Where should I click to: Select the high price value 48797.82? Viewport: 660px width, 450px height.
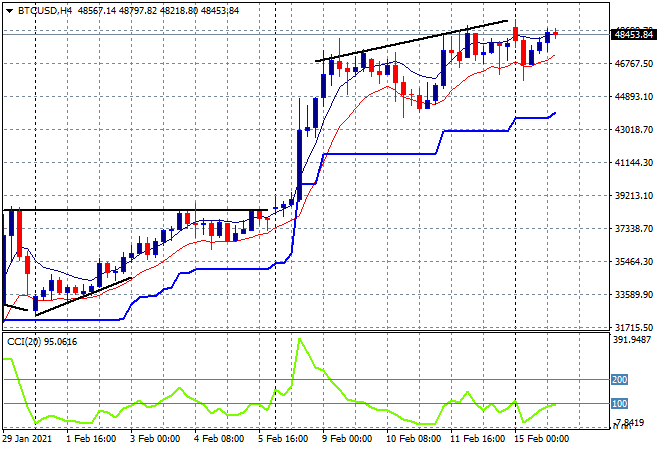click(x=138, y=11)
